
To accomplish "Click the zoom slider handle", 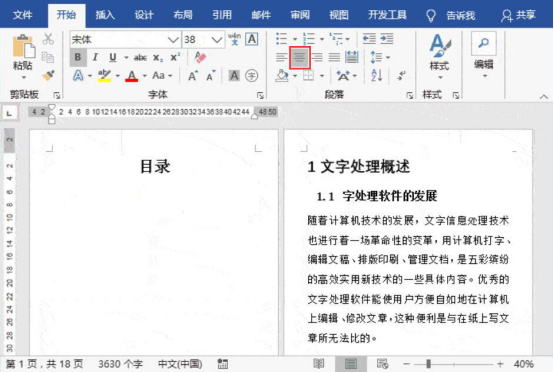I will [428, 364].
